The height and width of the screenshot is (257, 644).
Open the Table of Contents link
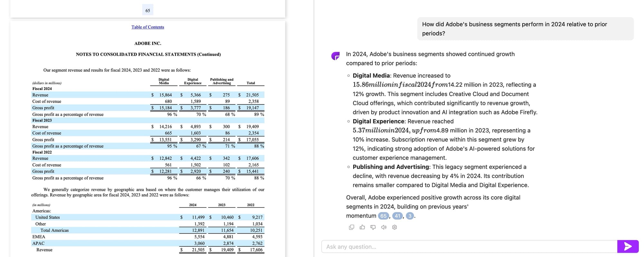click(x=148, y=27)
